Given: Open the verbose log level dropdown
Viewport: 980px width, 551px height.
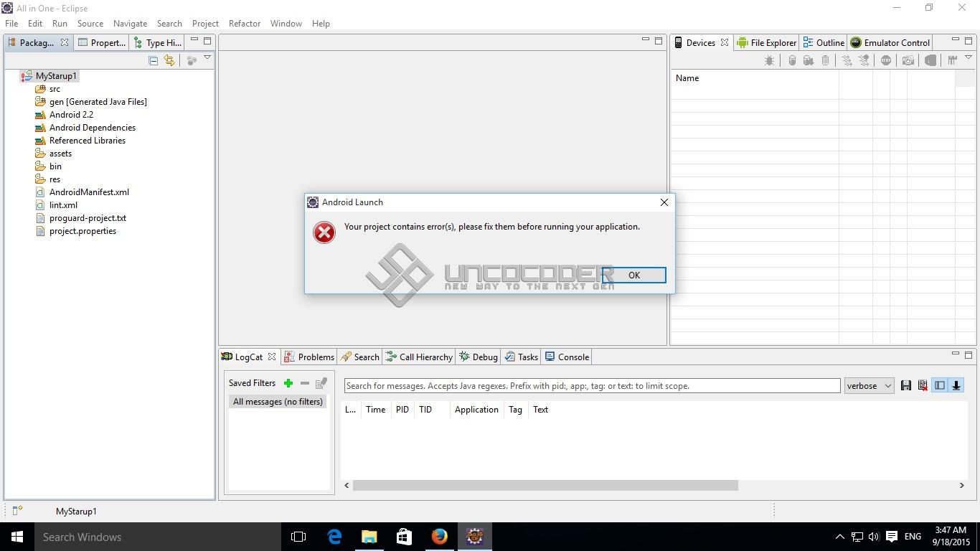Looking at the screenshot, I should tap(869, 386).
